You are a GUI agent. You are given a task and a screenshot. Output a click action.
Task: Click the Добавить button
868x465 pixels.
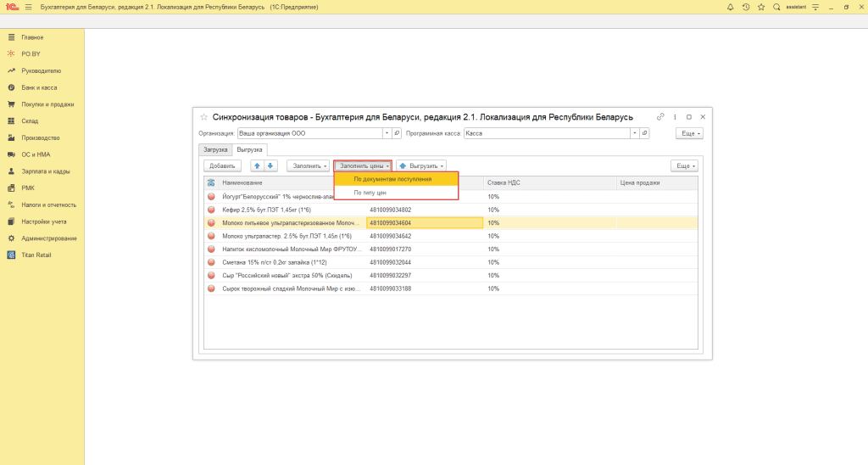click(222, 165)
